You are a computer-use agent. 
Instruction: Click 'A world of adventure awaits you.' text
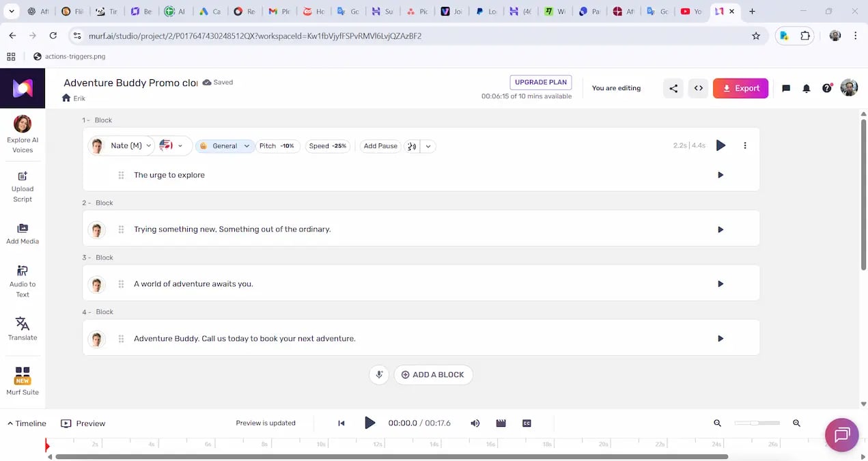pos(193,284)
